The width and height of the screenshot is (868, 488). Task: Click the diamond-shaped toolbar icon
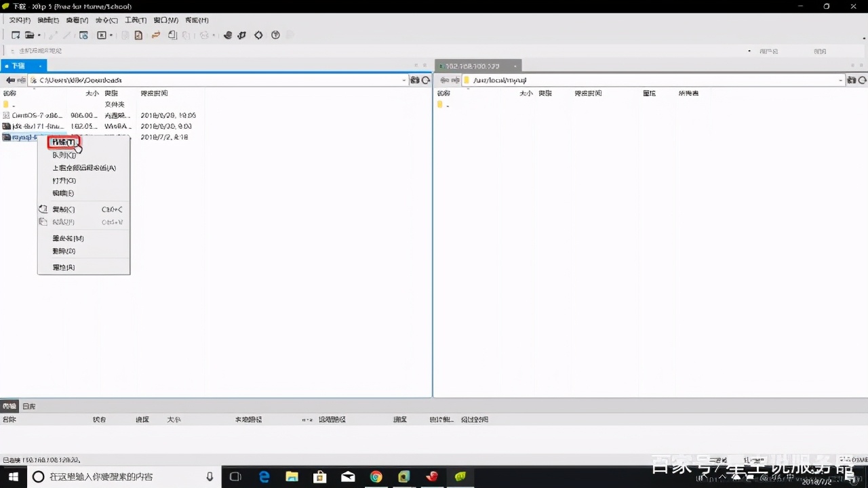point(258,35)
